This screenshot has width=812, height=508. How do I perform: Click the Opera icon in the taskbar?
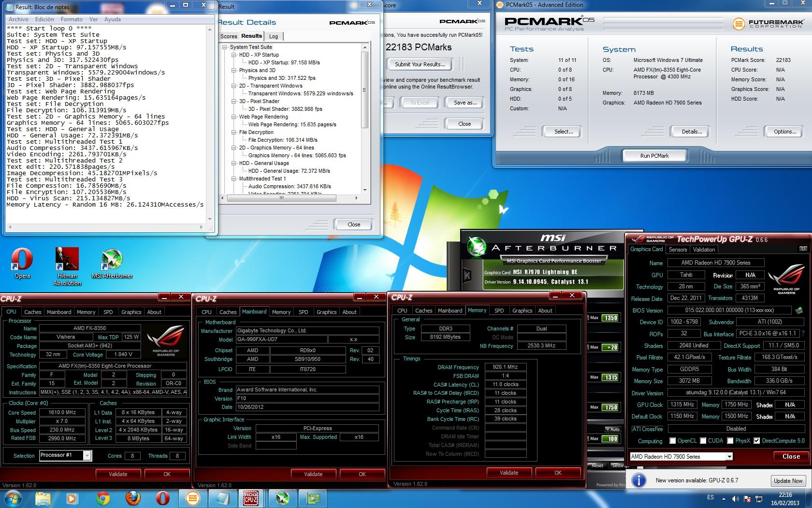tap(163, 498)
